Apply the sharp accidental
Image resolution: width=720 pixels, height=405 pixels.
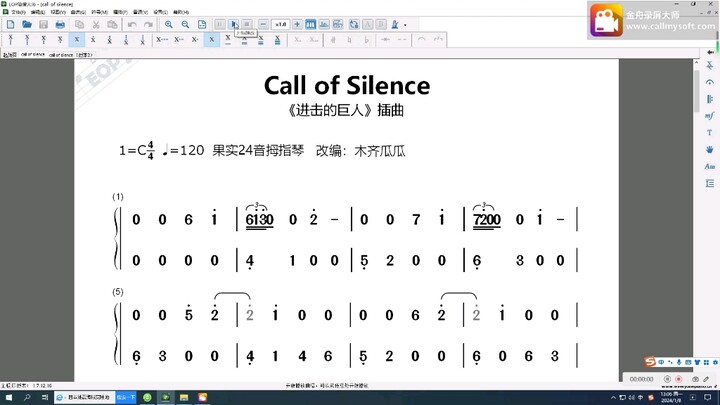coord(333,39)
